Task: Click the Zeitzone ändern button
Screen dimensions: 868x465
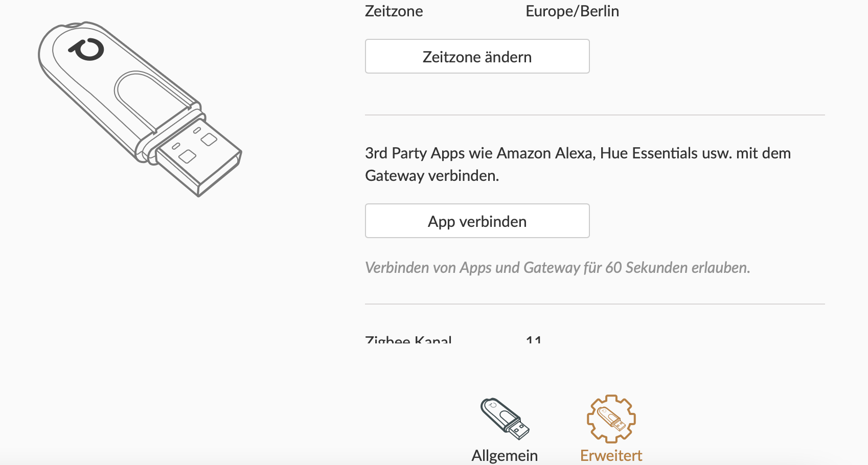Action: [476, 56]
